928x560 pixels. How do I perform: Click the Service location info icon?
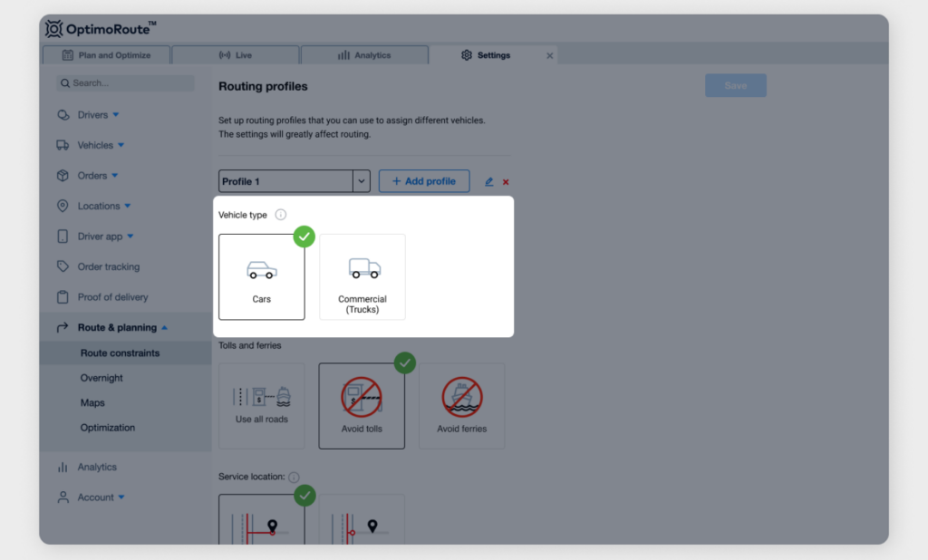click(x=294, y=478)
